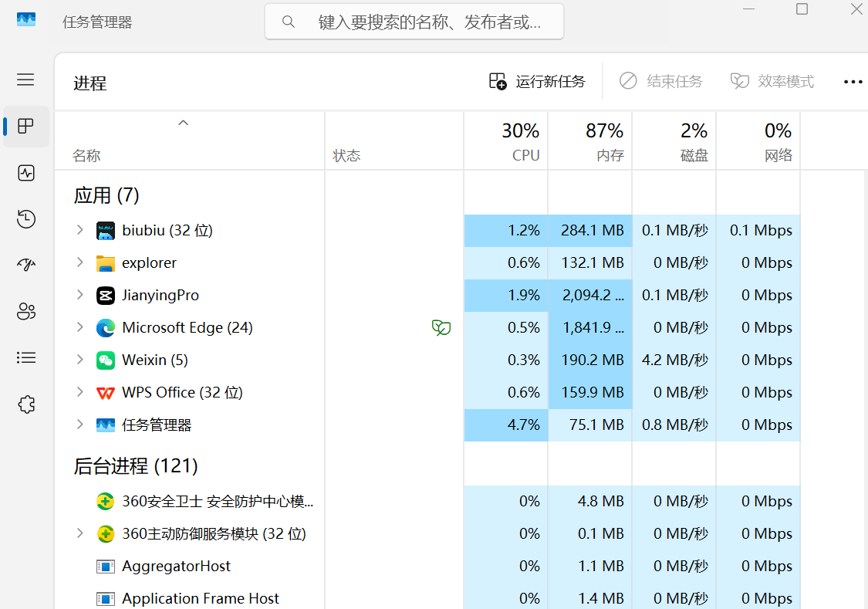Sort by the 网络 column header
Viewport: 868px width, 609px height.
pyautogui.click(x=758, y=141)
